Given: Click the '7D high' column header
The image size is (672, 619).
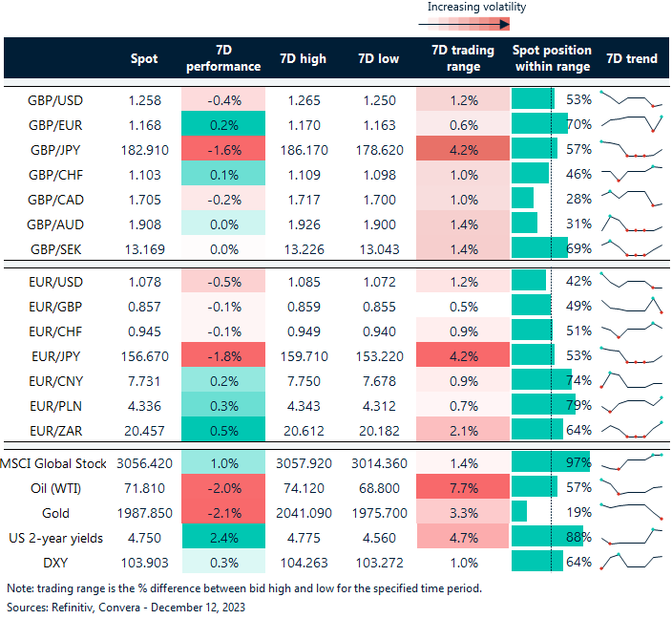Looking at the screenshot, I should point(303,58).
